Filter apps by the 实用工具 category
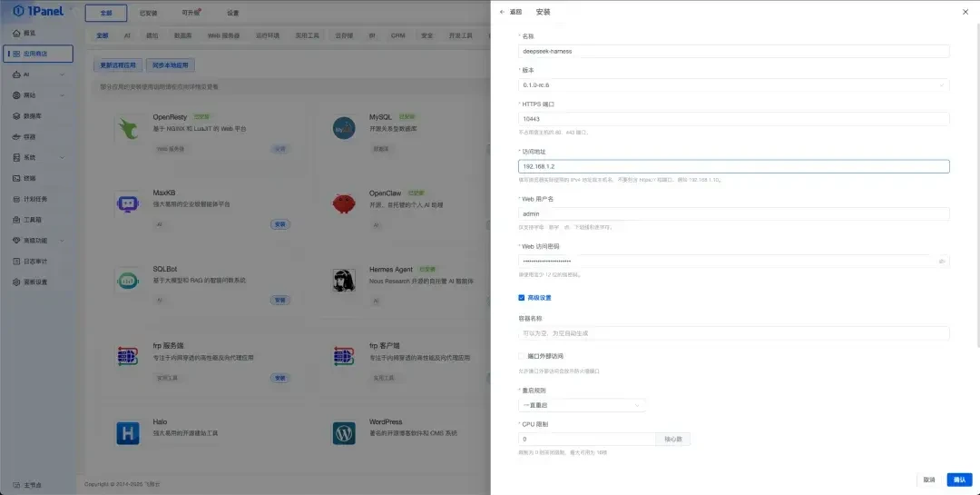Screen dimensions: 980x495 308,35
